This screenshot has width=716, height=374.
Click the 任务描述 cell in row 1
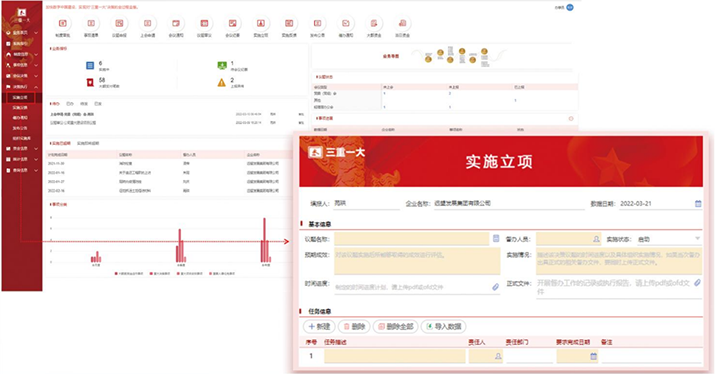point(395,356)
